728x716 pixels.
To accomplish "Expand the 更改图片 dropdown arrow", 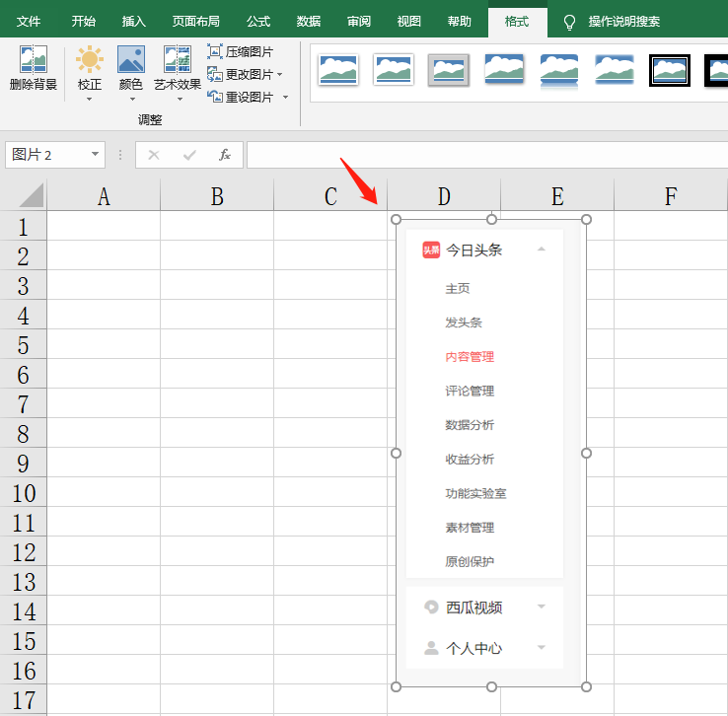I will (280, 74).
